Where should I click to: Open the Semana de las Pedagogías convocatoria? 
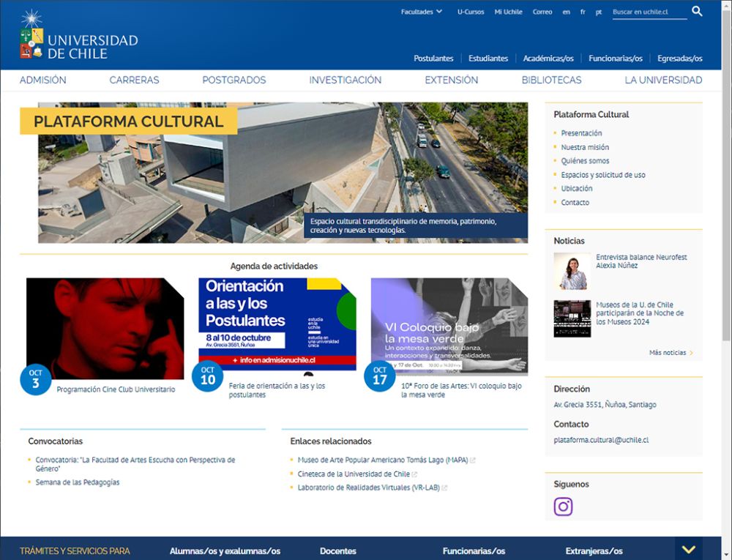[77, 482]
